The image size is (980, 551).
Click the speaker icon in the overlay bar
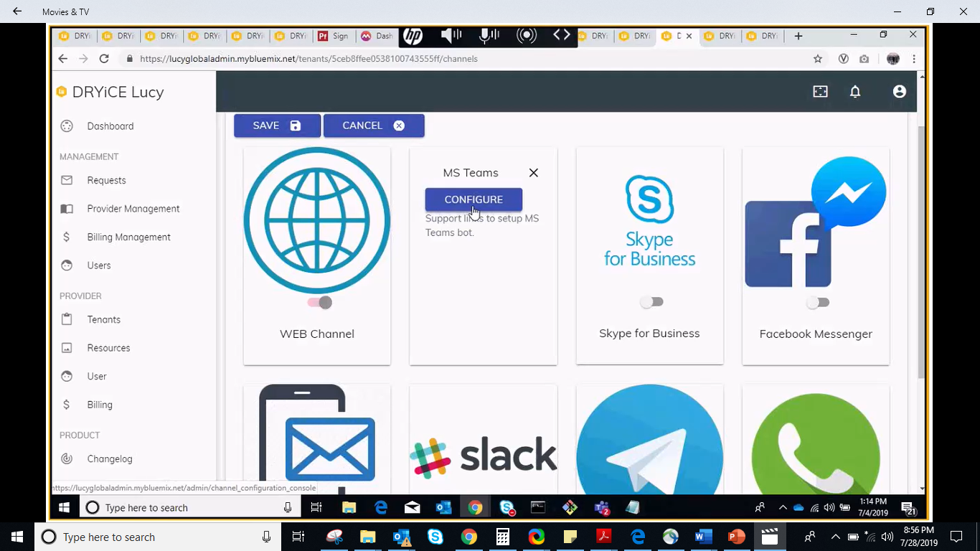click(451, 36)
